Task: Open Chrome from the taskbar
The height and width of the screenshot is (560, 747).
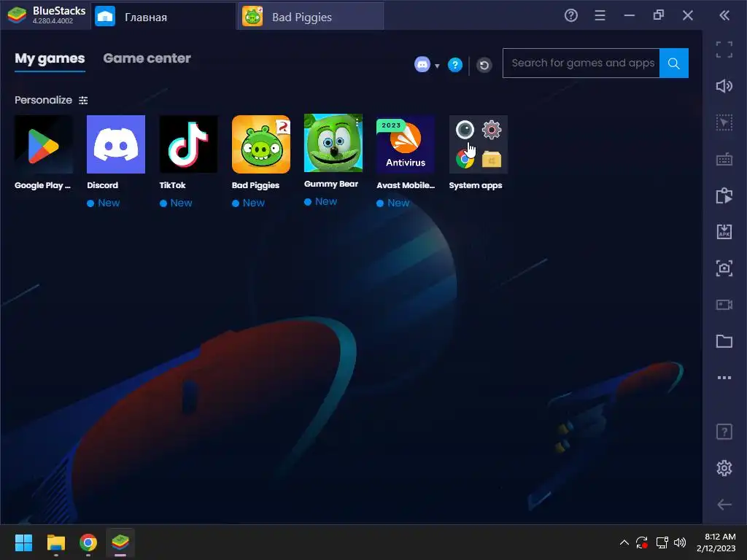Action: (88, 542)
